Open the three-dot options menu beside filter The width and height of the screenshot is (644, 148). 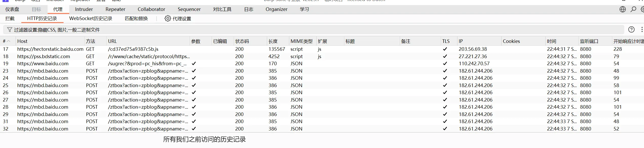(642, 30)
